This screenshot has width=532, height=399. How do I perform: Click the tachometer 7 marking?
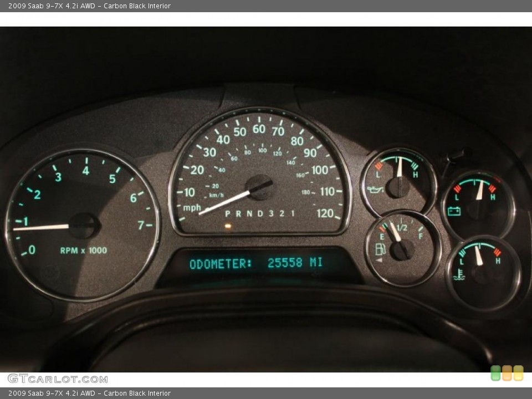(x=141, y=225)
